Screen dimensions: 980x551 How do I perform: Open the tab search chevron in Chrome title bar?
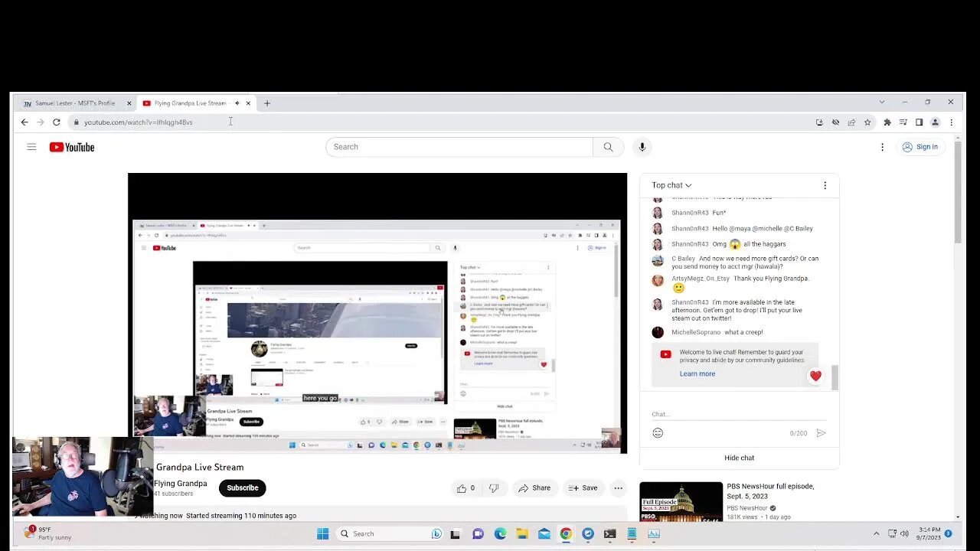click(881, 102)
